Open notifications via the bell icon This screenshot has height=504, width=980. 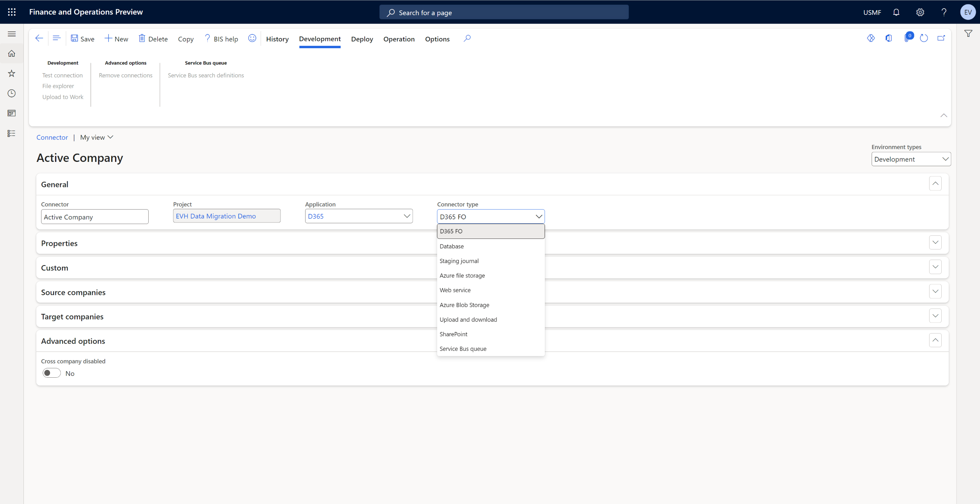(x=896, y=12)
